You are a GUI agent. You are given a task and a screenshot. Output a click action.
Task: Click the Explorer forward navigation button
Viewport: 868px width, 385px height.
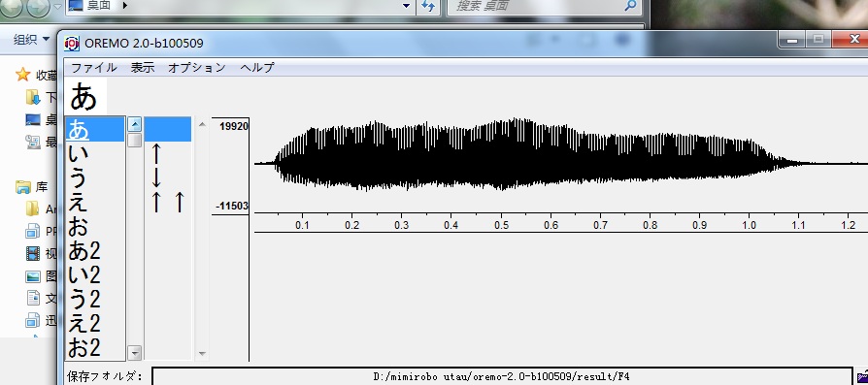[38, 6]
